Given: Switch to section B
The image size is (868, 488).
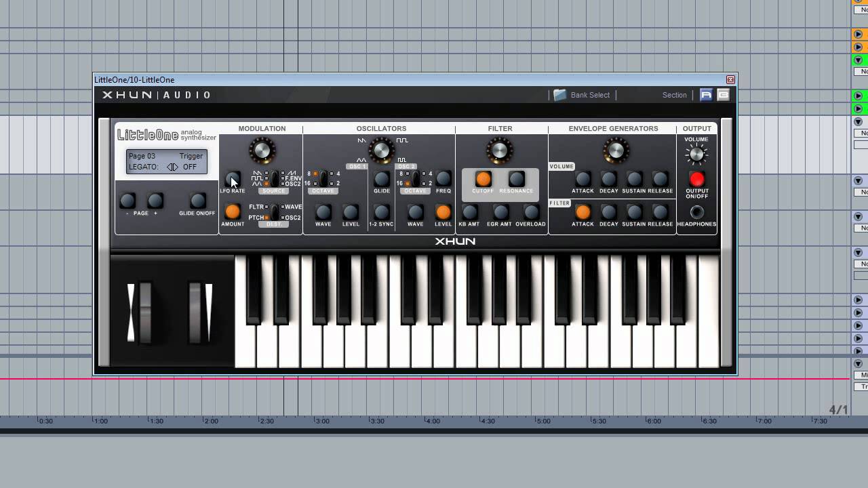Looking at the screenshot, I should pos(723,95).
